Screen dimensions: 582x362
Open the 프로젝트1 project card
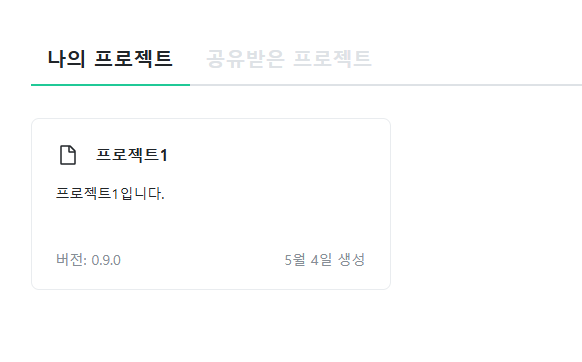coord(211,204)
